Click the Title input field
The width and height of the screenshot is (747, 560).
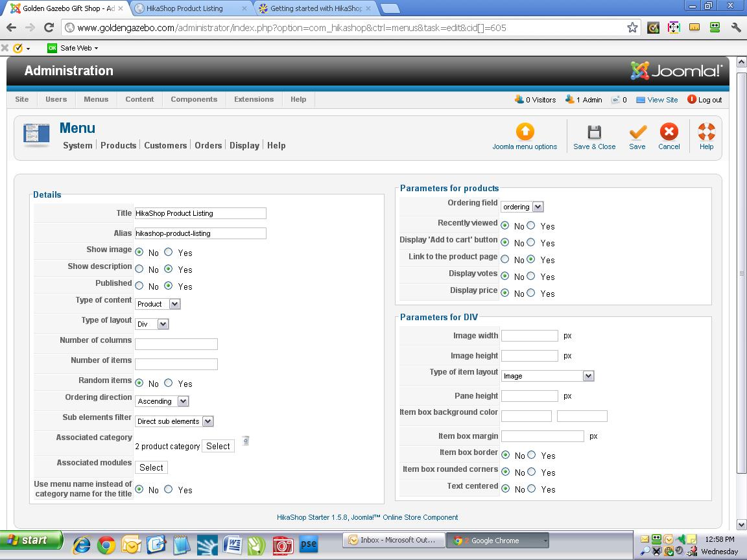(200, 213)
